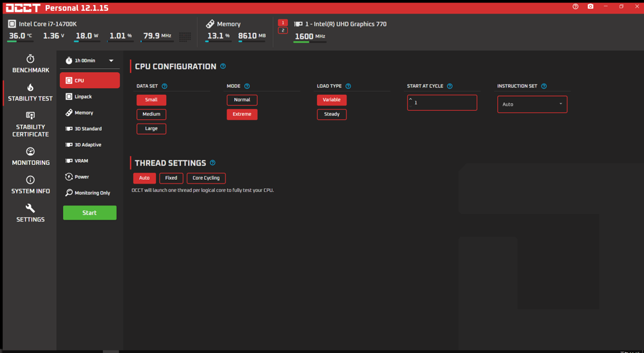Open help via title bar question mark icon
The image size is (644, 353).
click(575, 6)
